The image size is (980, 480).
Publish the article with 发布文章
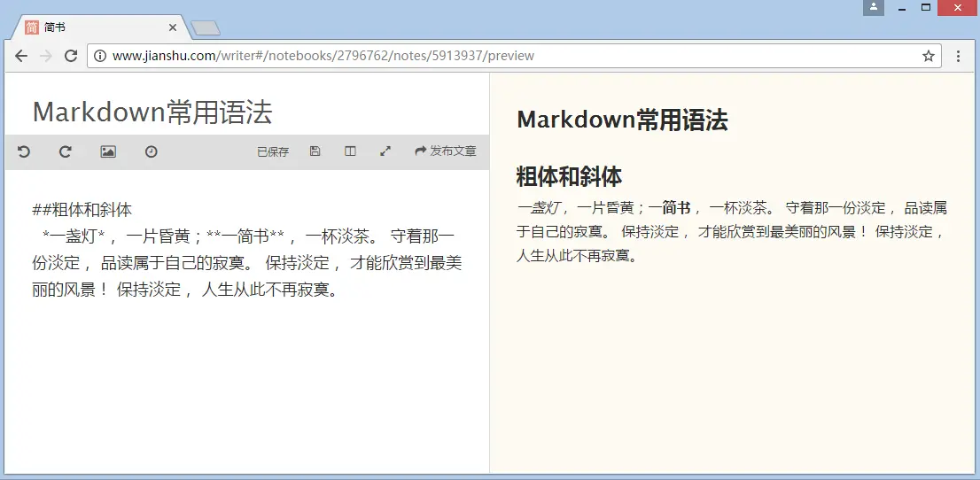[x=446, y=151]
